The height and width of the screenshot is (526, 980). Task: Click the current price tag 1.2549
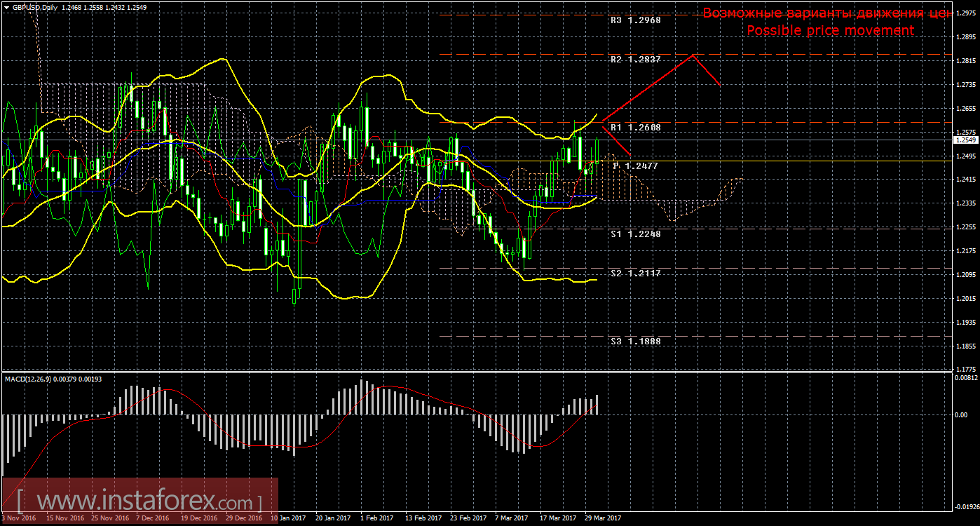tap(966, 140)
